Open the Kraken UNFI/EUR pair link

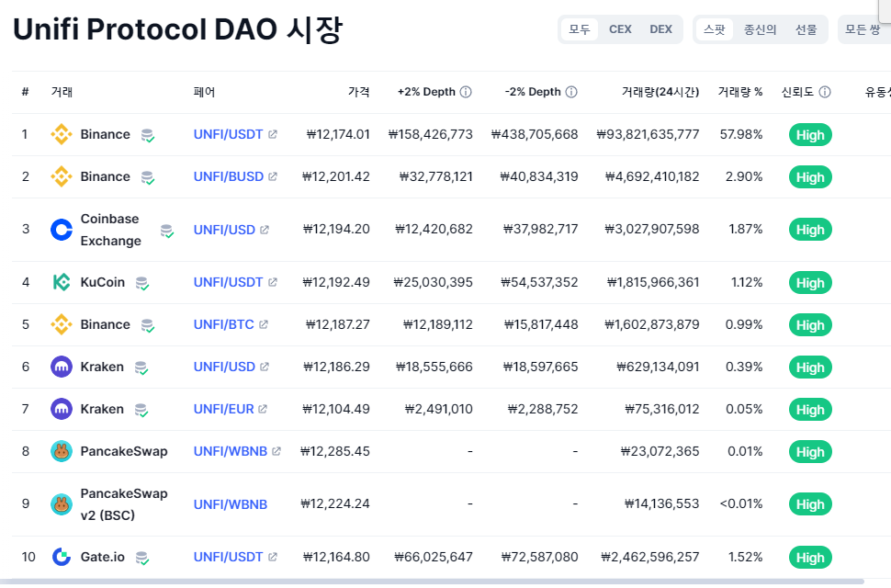[x=224, y=409]
